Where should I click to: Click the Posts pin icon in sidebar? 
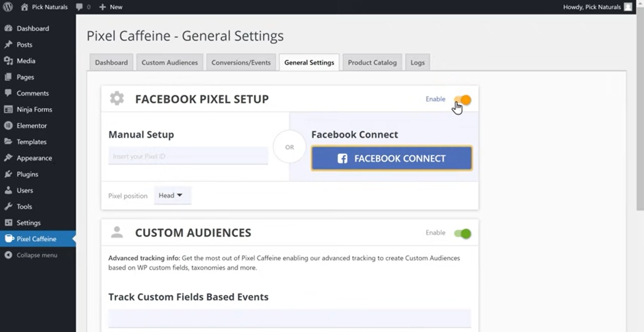(8, 45)
